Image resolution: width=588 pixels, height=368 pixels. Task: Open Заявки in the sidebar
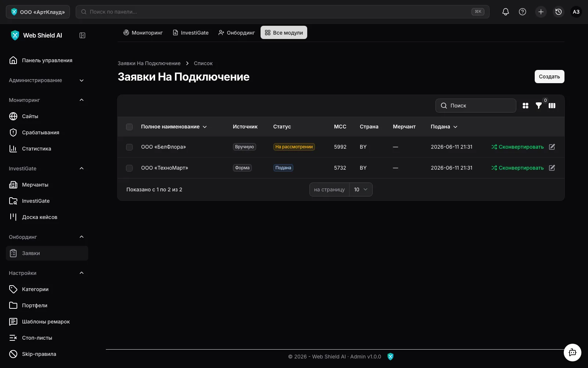47,253
